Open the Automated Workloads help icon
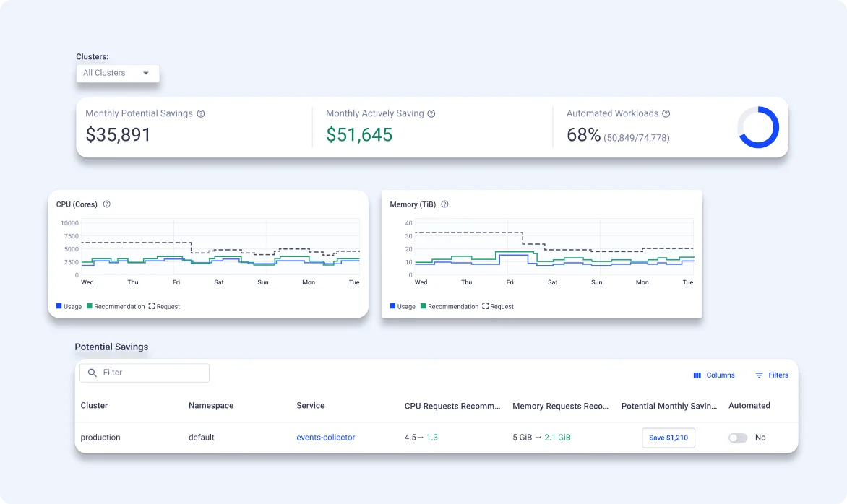This screenshot has height=504, width=847. (x=666, y=113)
